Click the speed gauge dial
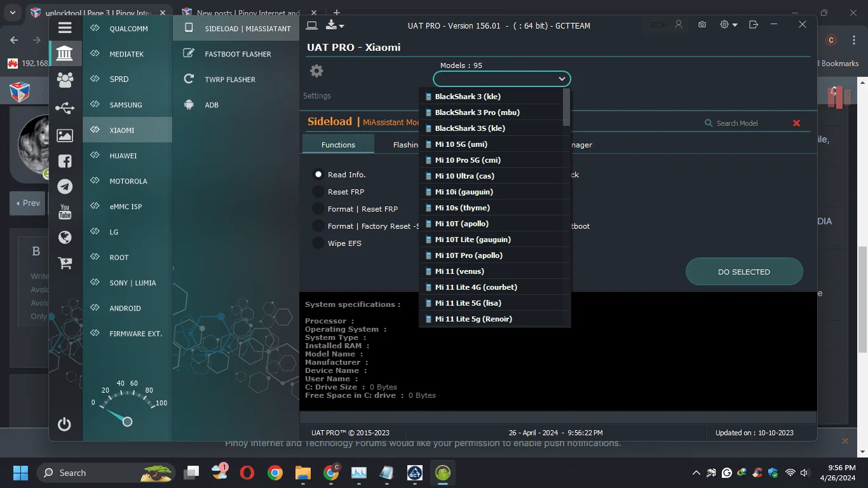 coord(127,403)
